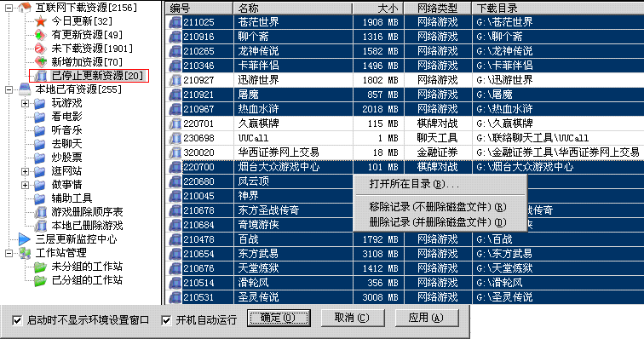Choose 删除记录(并删除磁盘文件) menu entry
The image size is (644, 339).
[440, 222]
